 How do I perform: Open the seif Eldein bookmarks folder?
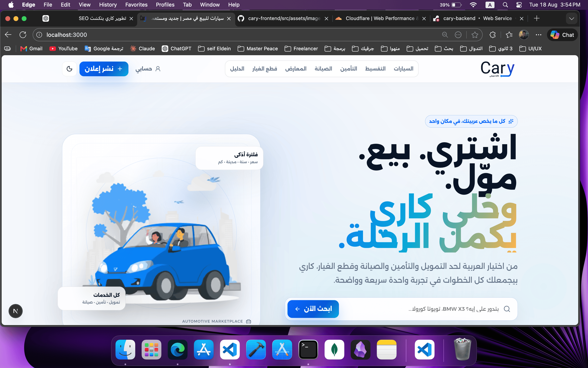[x=214, y=49]
